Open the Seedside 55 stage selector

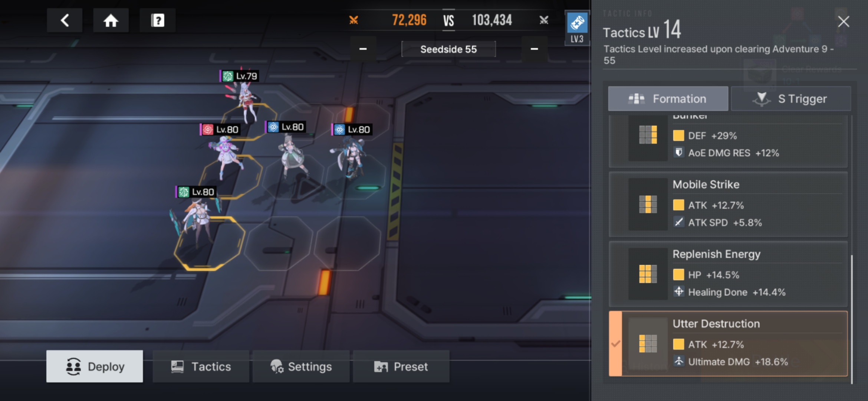[448, 49]
